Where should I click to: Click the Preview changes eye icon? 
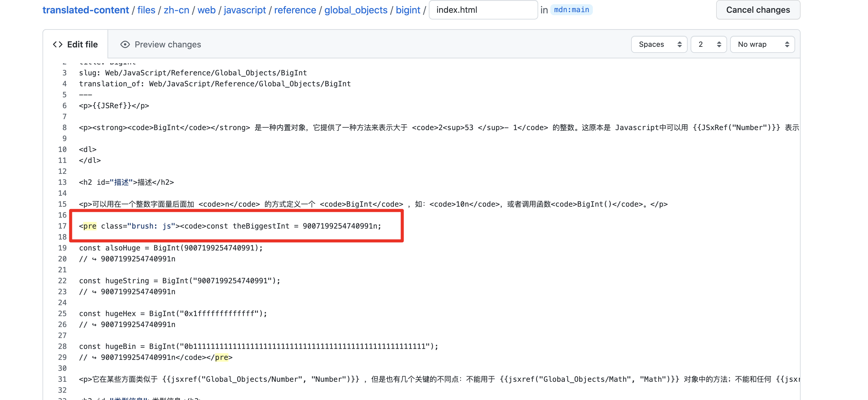(125, 44)
